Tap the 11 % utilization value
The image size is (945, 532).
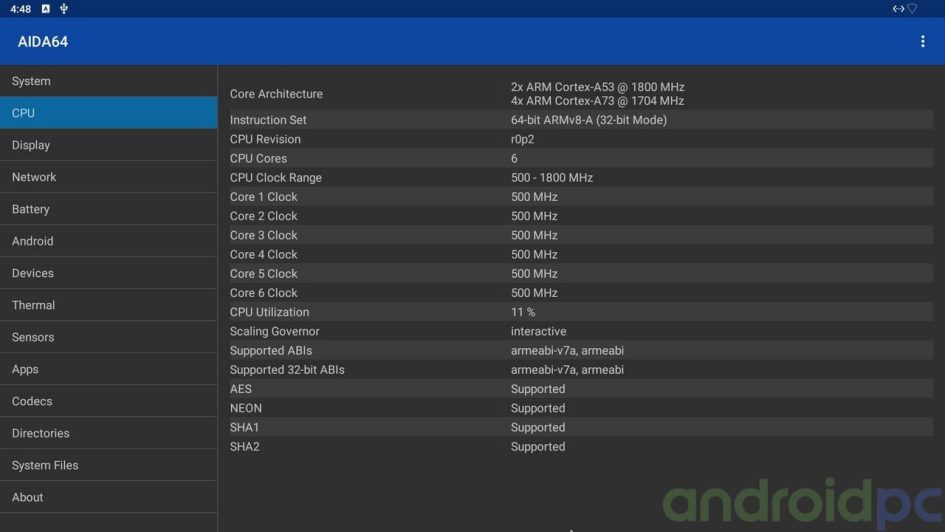point(523,312)
